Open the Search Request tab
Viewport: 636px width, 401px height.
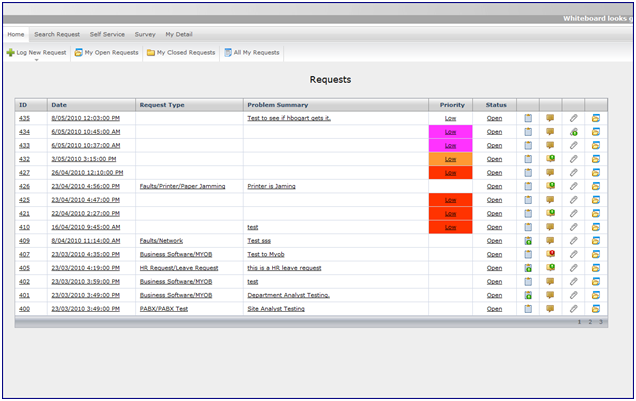tap(57, 34)
